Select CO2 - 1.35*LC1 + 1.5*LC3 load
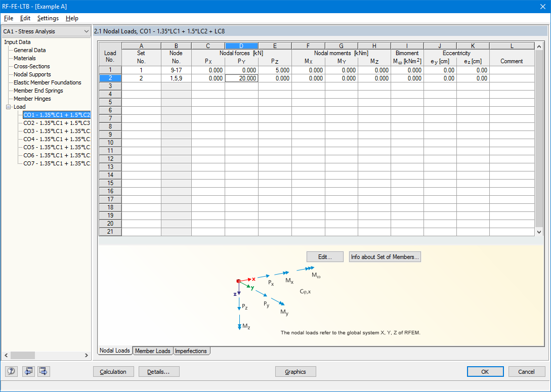 [x=57, y=123]
